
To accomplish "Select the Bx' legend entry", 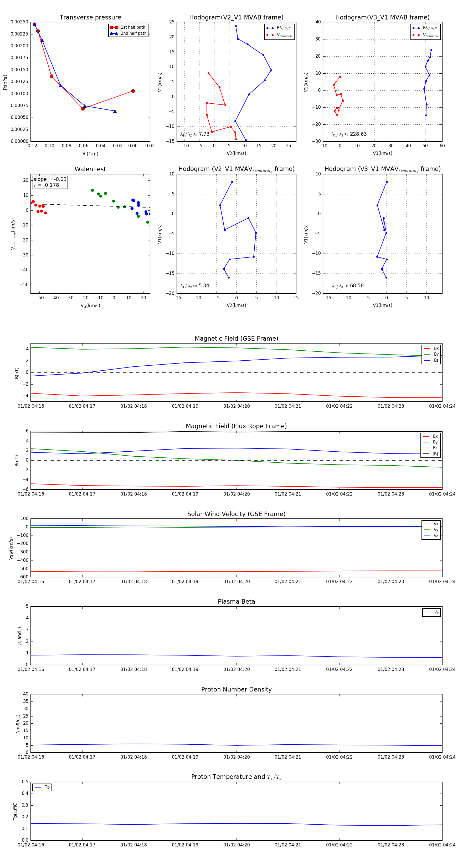I will [x=431, y=436].
